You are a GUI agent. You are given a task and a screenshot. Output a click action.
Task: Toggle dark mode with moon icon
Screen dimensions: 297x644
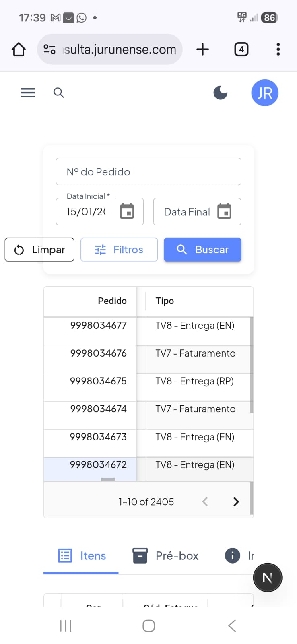(221, 93)
